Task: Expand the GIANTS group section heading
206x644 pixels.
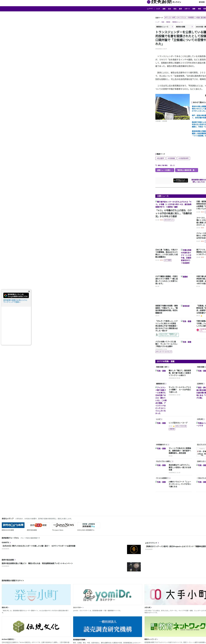Action: 6,542
